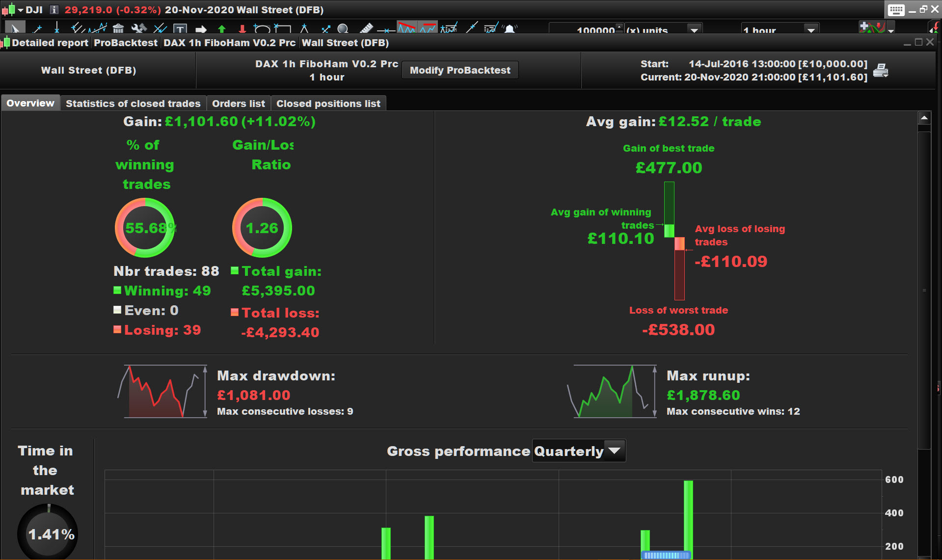Select the ellipse drawing tool
This screenshot has width=942, height=560.
pos(262,29)
